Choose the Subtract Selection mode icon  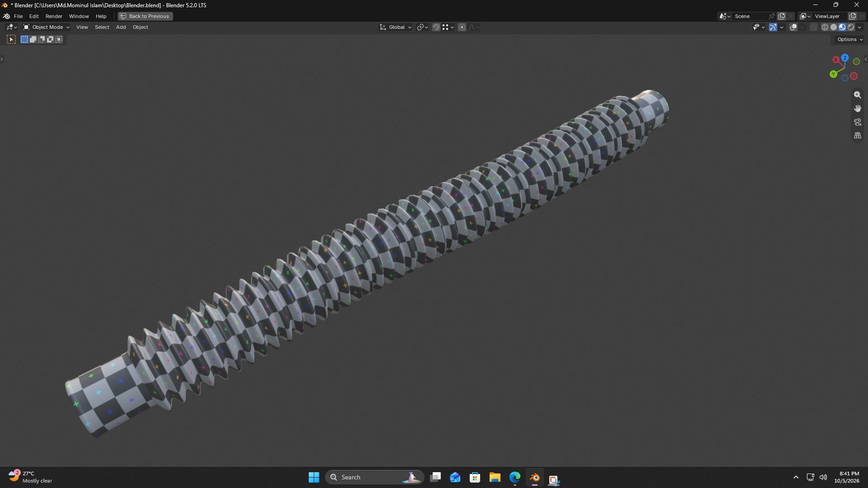point(42,39)
